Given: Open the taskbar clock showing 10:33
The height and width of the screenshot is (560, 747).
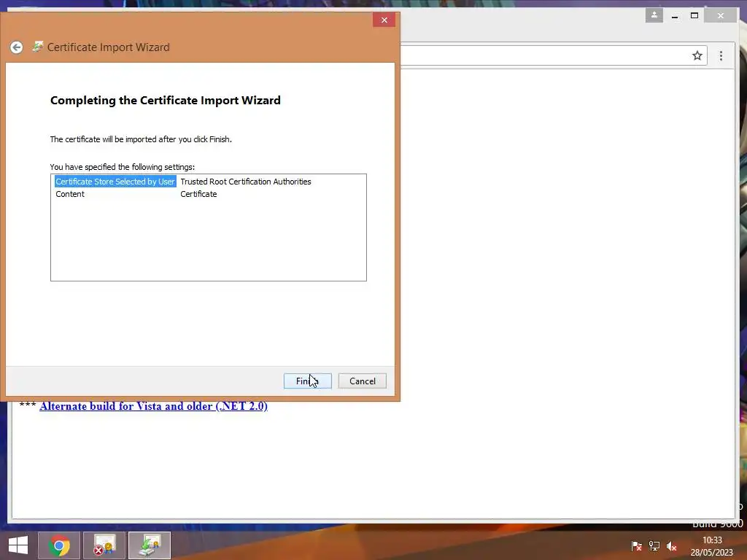Looking at the screenshot, I should click(712, 546).
